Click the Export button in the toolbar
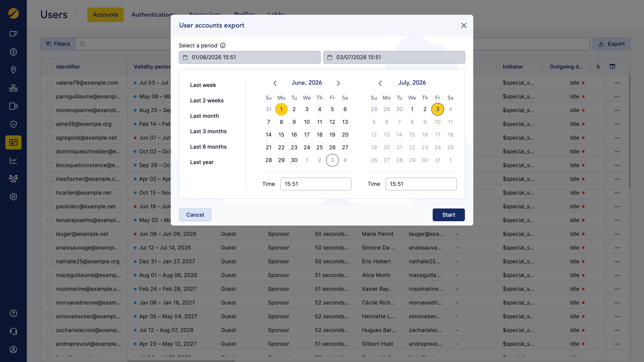 [x=611, y=44]
